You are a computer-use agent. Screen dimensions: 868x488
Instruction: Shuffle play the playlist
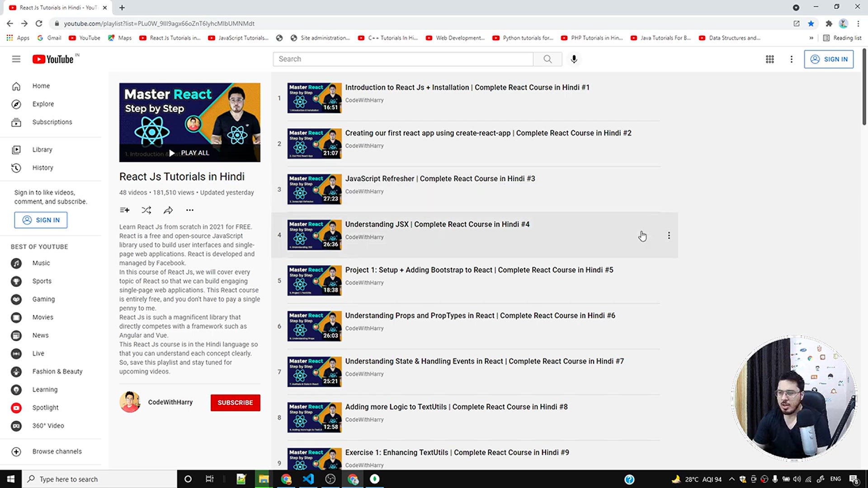146,210
